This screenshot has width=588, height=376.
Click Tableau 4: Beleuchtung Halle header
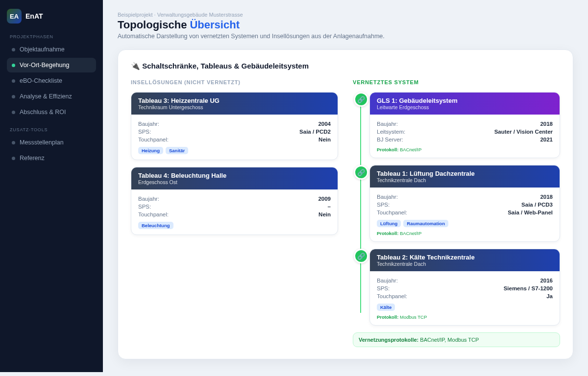pos(234,179)
